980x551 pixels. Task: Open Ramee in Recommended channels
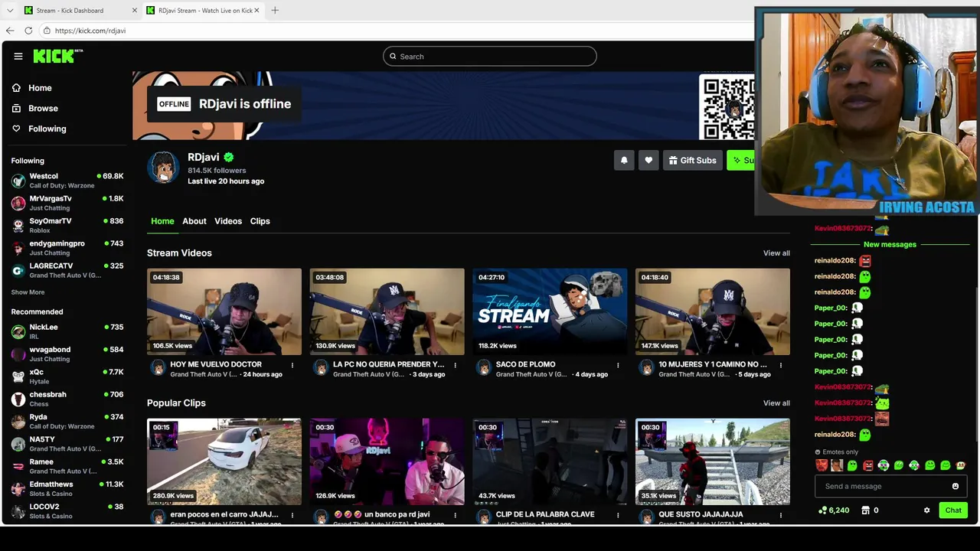click(67, 466)
